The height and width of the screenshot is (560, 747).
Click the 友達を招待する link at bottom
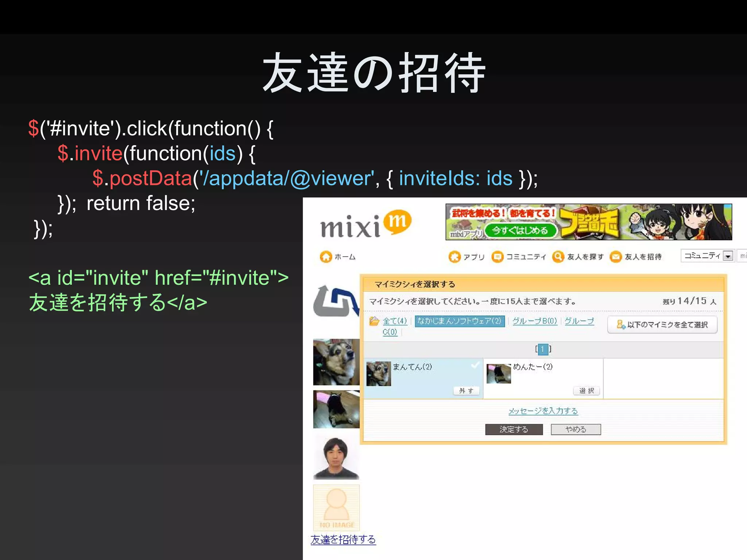[x=343, y=540]
